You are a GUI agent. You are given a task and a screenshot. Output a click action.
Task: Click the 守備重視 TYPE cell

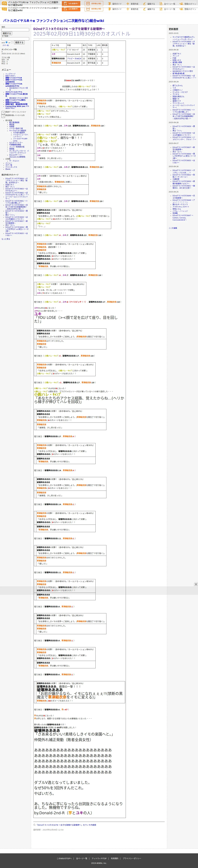[91, 54]
